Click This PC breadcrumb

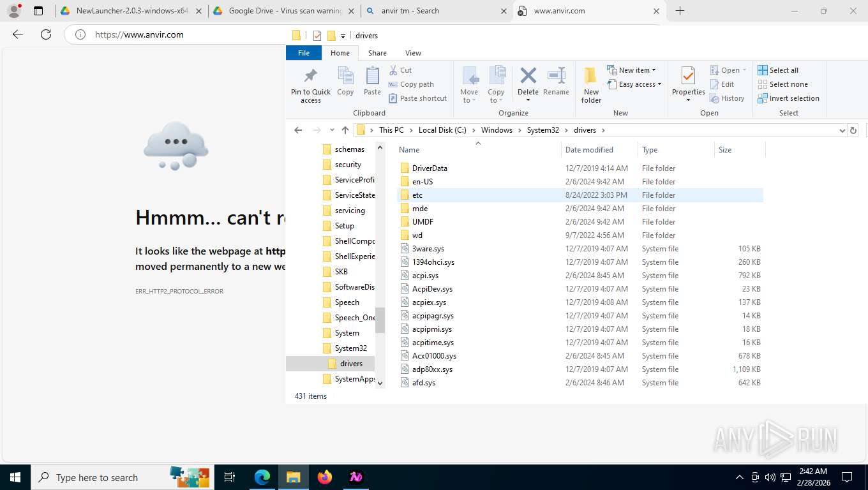tap(391, 130)
